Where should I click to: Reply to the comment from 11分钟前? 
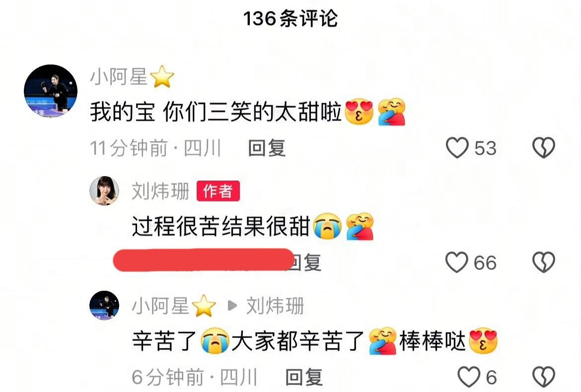(267, 148)
